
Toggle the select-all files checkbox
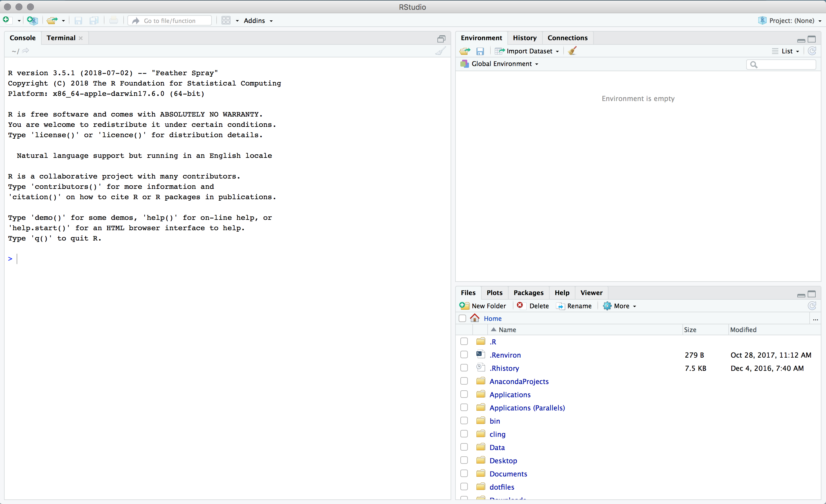pyautogui.click(x=462, y=319)
